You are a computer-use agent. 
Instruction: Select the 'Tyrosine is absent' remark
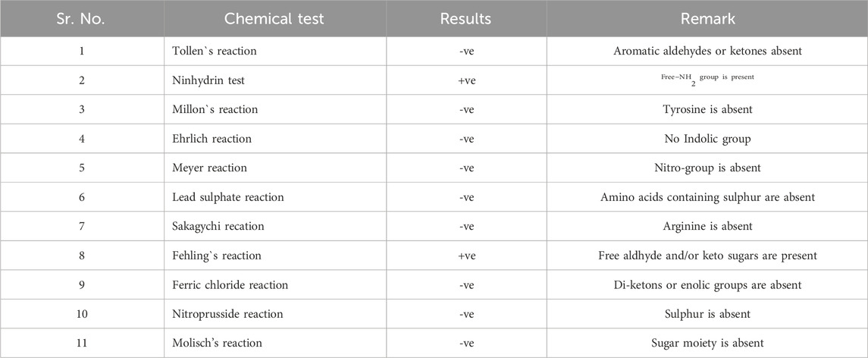(707, 110)
